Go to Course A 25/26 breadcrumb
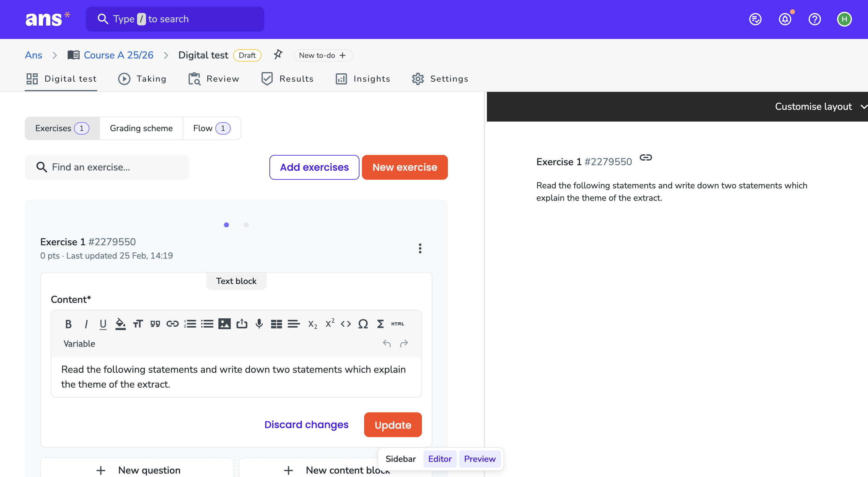This screenshot has width=868, height=477. 111,55
